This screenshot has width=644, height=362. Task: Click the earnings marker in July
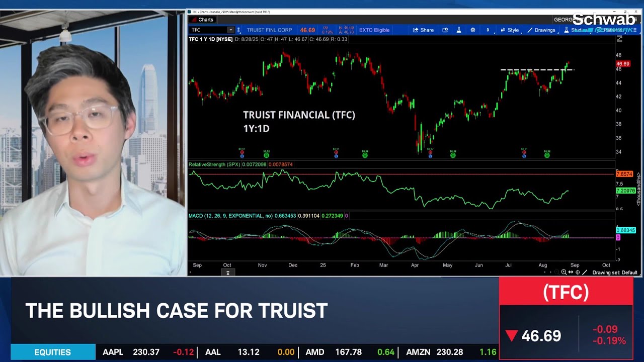click(524, 155)
